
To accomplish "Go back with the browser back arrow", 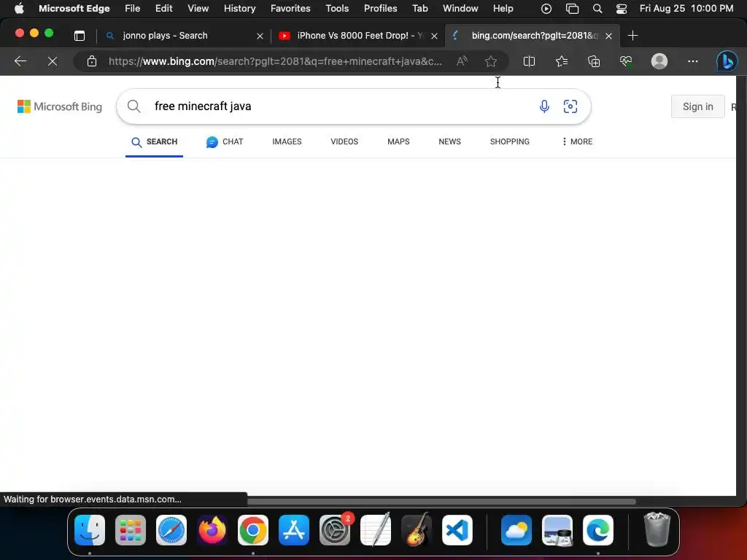I will coord(20,61).
